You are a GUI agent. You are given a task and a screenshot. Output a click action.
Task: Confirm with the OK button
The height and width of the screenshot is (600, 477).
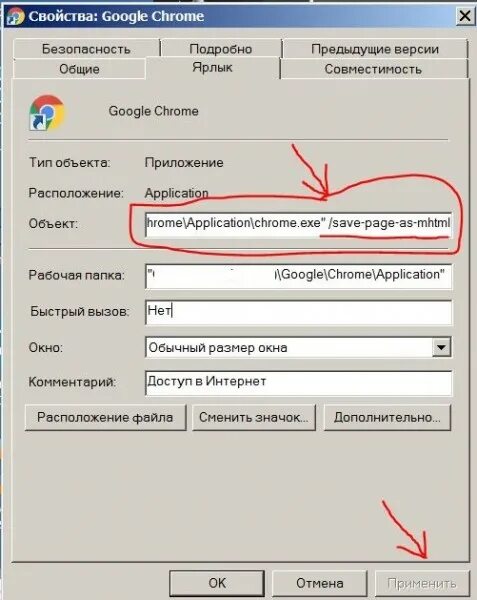(x=217, y=583)
